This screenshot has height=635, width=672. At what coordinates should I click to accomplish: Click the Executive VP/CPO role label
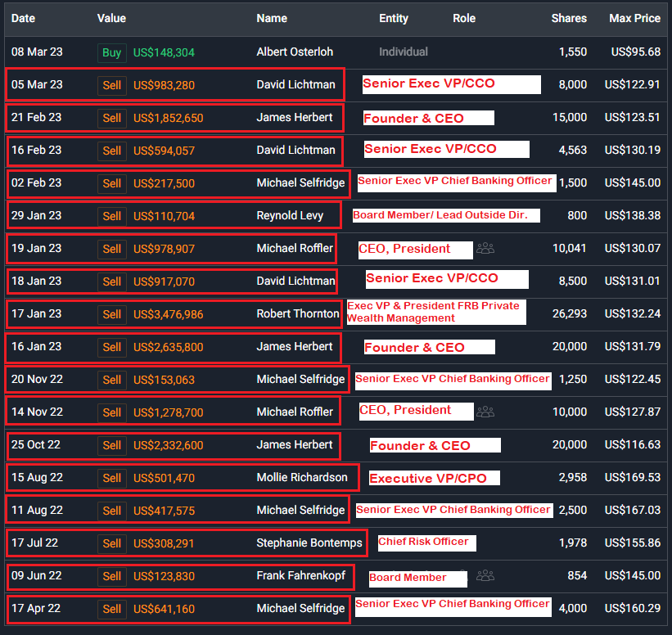click(428, 478)
